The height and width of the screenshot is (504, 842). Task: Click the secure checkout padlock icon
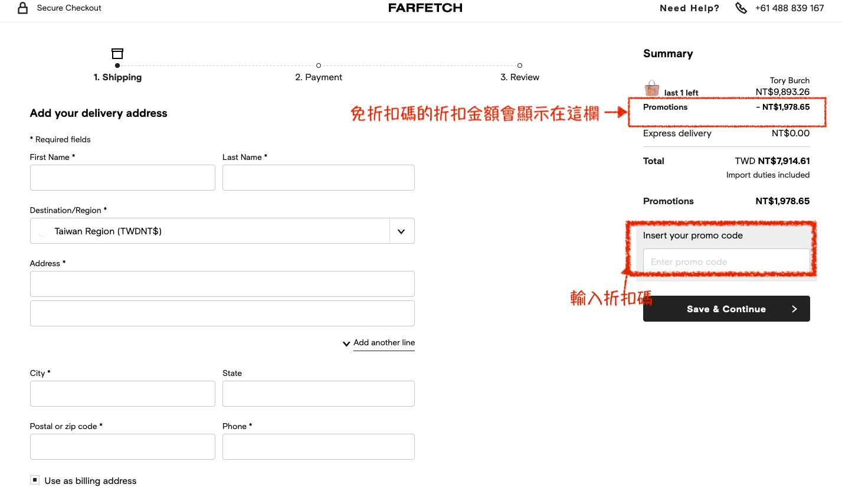[x=23, y=8]
